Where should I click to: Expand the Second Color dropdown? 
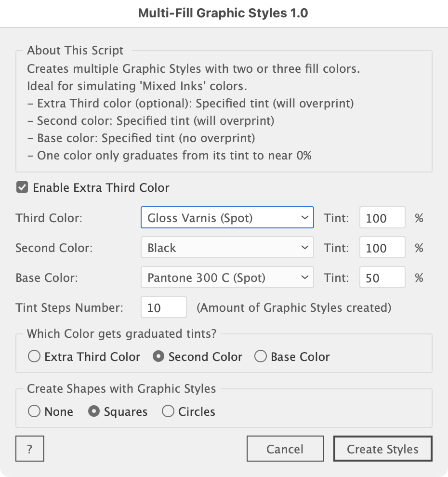coord(227,248)
